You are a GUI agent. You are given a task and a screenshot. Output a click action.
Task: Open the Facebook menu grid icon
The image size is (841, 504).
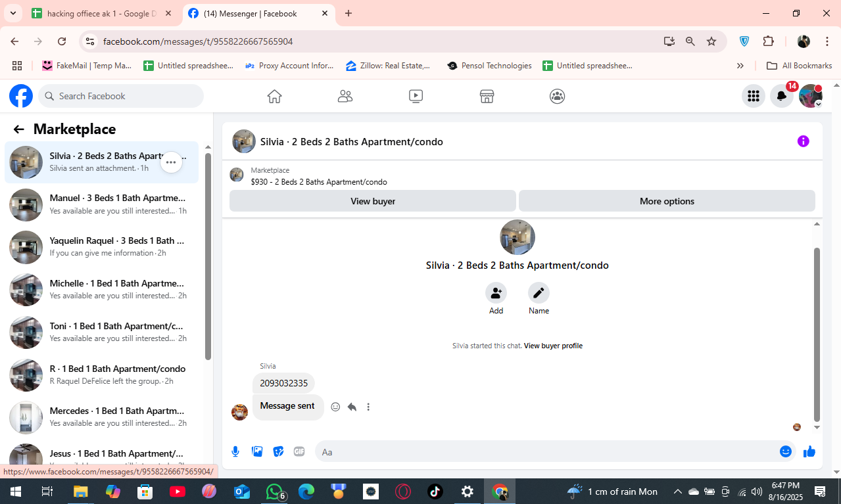[x=754, y=96]
